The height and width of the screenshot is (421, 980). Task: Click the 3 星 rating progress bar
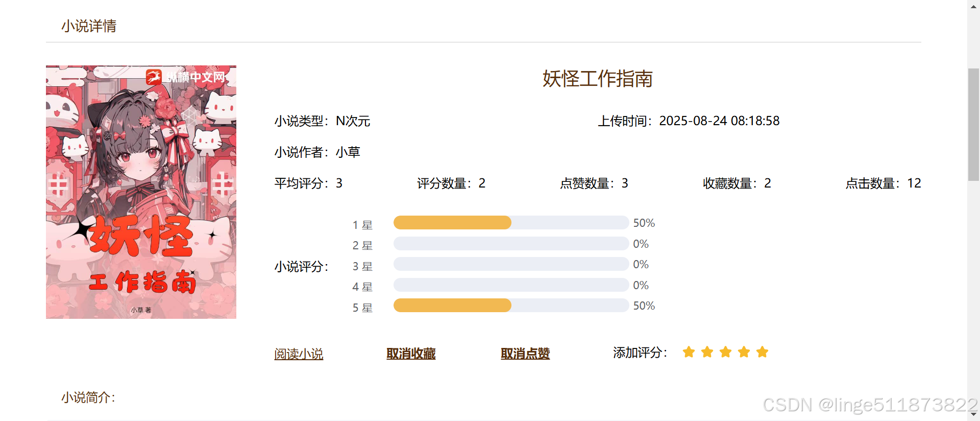511,264
